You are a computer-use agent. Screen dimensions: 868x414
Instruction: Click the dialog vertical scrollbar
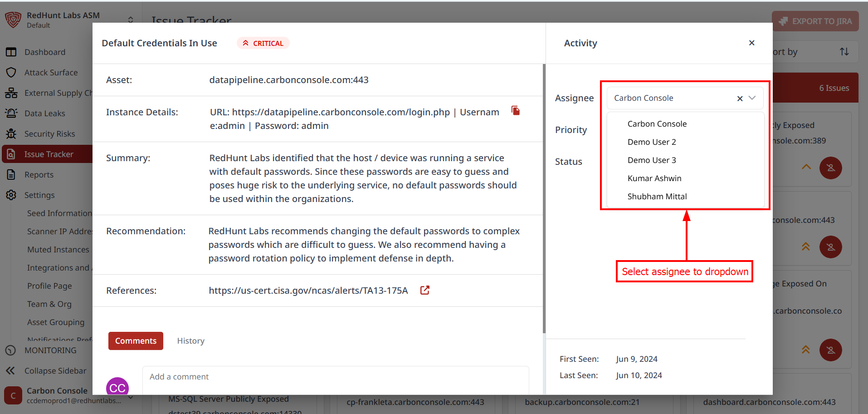[544, 198]
